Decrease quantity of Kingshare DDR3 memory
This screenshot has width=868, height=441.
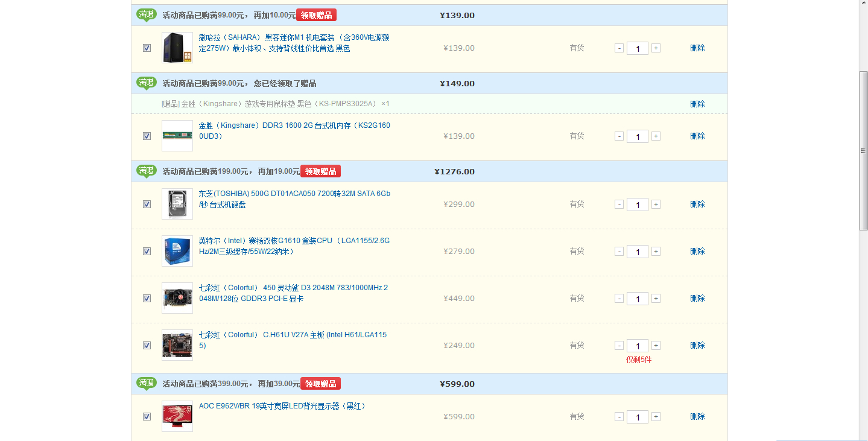(x=619, y=136)
